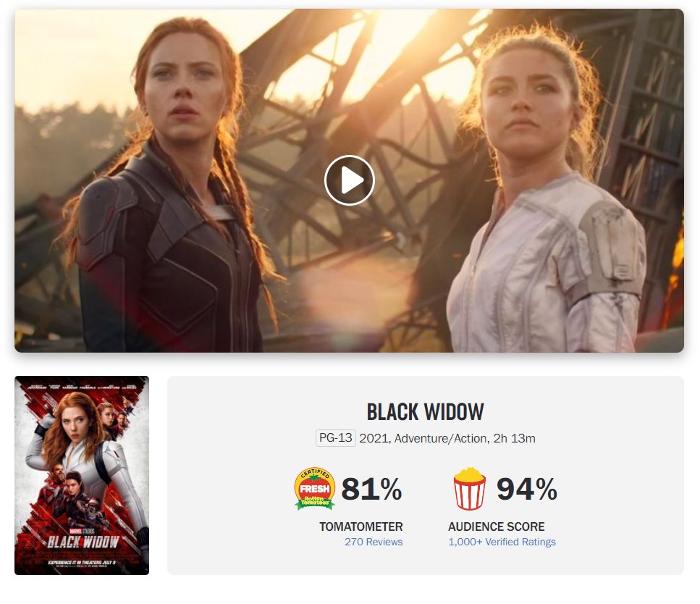The image size is (700, 604).
Task: Click the TOMATOMETER label
Action: (360, 527)
